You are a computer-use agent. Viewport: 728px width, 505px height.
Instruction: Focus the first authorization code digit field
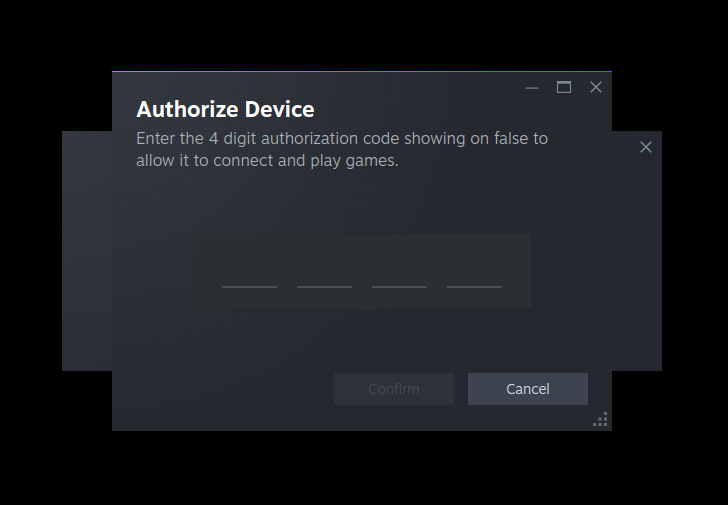tap(249, 274)
